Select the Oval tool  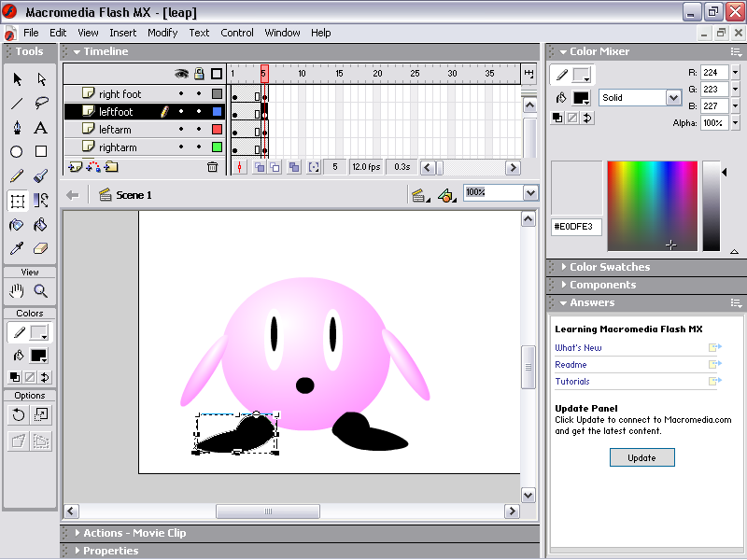pos(17,152)
